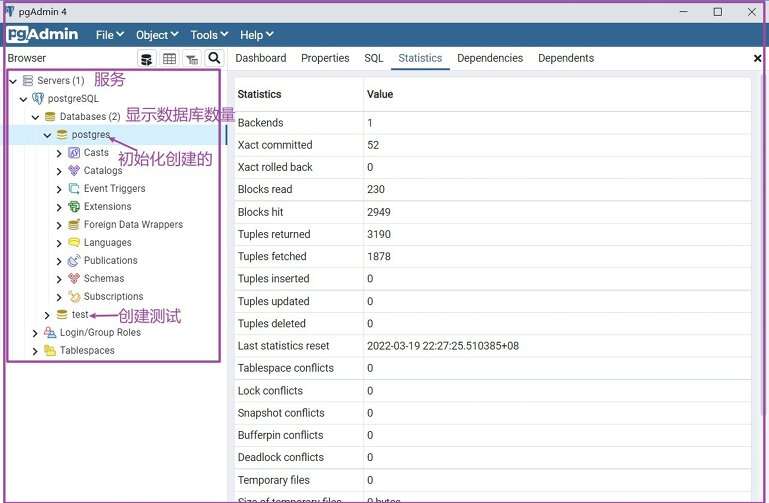Click the Query Tool toolbar icon

click(146, 58)
